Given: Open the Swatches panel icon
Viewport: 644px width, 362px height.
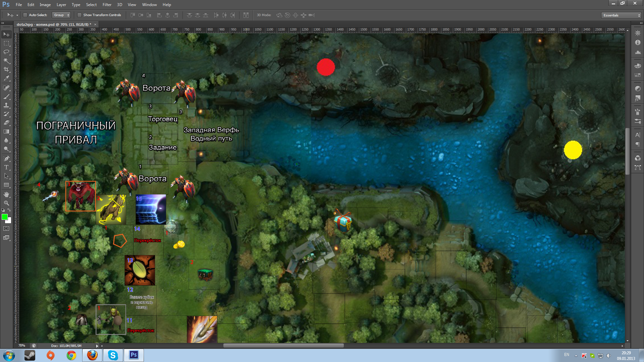Looking at the screenshot, I should (x=638, y=75).
